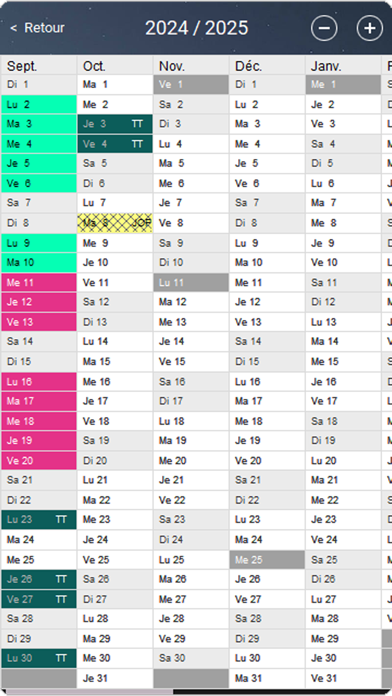Select Je 3 October TT day
The height and width of the screenshot is (696, 392).
[x=115, y=124]
